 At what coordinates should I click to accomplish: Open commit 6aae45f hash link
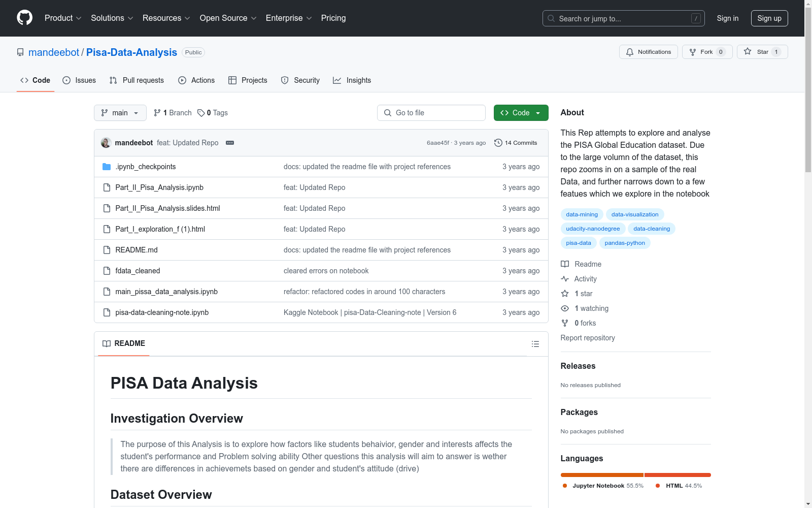(x=438, y=143)
